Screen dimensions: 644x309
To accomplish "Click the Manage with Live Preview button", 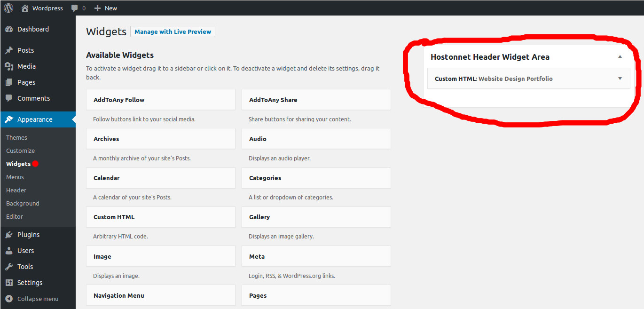I will (x=173, y=32).
